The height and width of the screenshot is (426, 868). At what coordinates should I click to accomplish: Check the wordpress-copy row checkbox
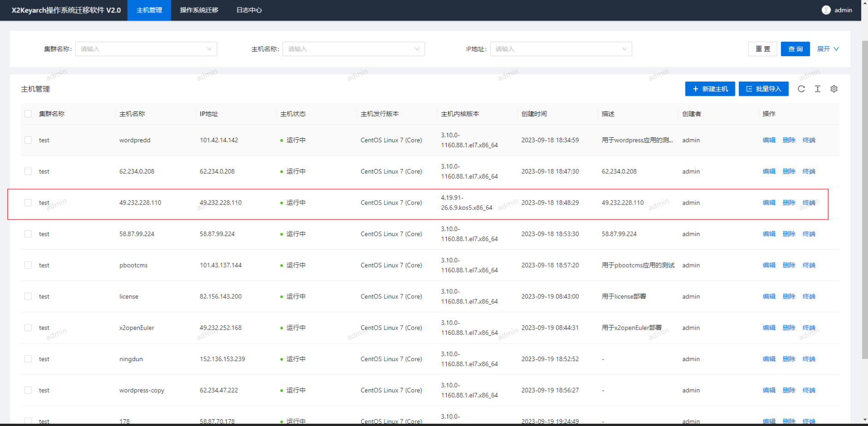pyautogui.click(x=28, y=390)
